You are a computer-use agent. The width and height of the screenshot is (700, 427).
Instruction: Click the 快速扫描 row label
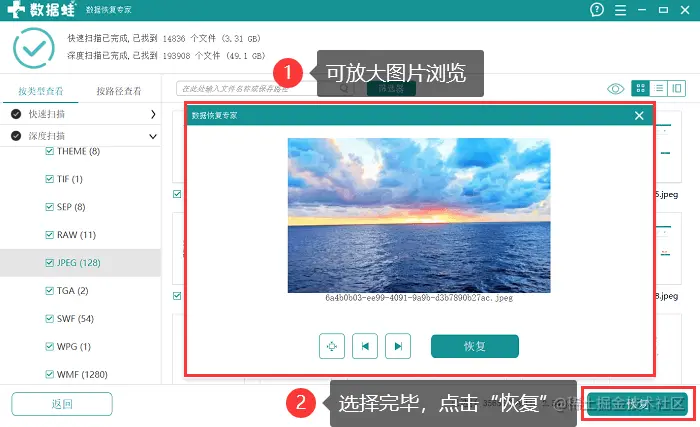[47, 114]
